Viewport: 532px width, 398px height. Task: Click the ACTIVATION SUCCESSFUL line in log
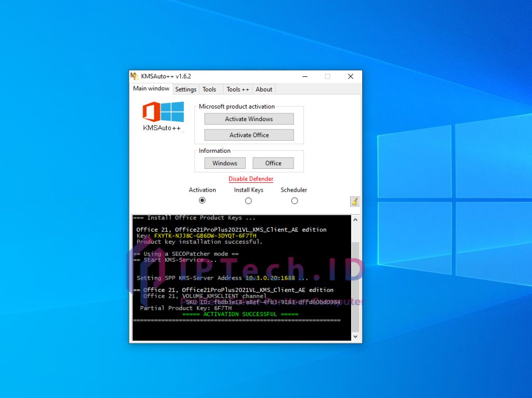point(240,314)
